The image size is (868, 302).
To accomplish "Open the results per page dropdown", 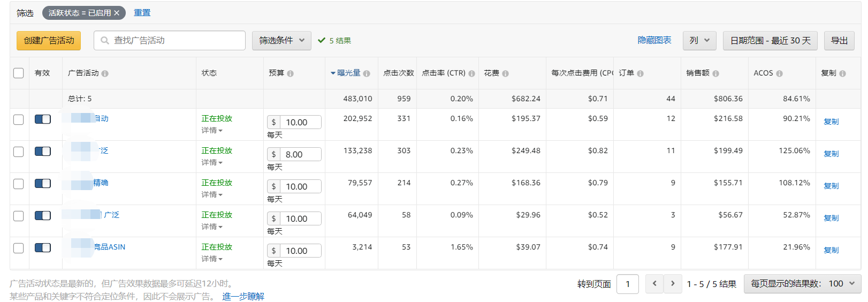I will coord(802,284).
